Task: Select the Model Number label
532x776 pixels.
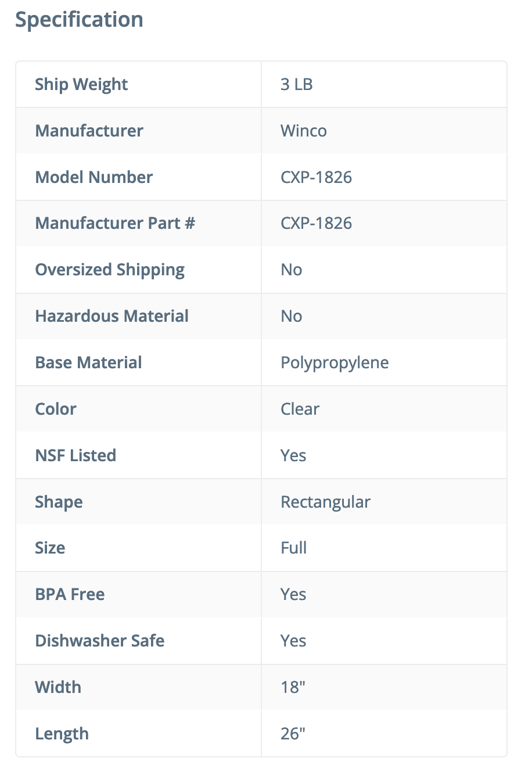Action: pyautogui.click(x=94, y=177)
